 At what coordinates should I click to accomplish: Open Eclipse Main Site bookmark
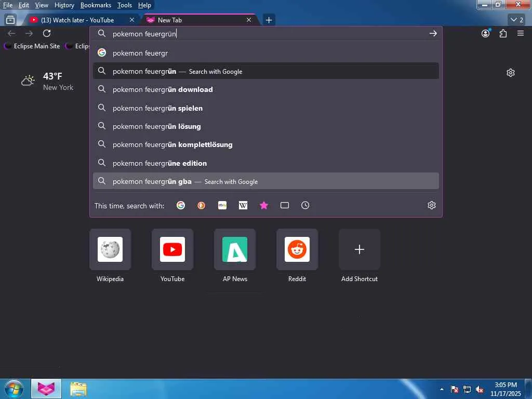coord(32,46)
